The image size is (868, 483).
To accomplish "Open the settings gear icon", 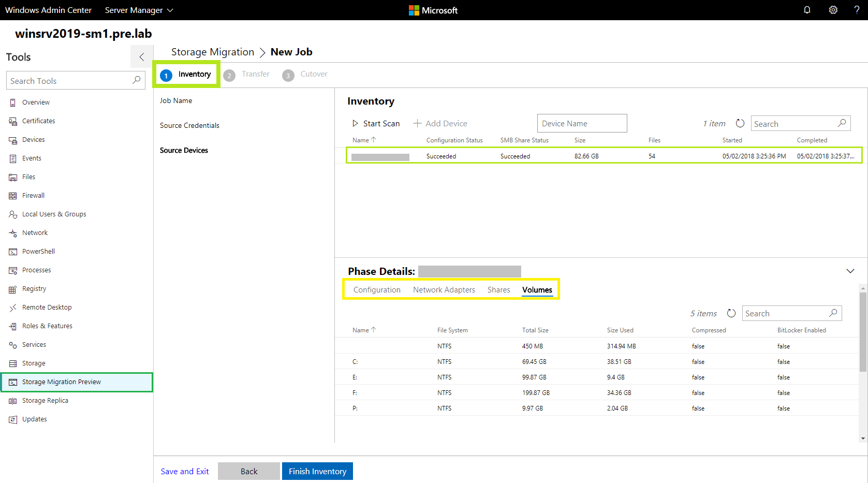I will point(833,10).
